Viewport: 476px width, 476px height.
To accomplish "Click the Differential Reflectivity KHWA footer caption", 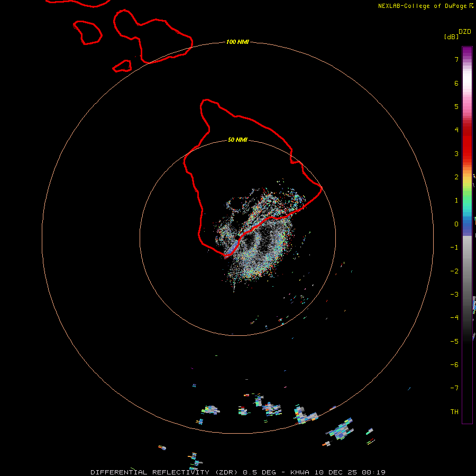I will pyautogui.click(x=238, y=472).
